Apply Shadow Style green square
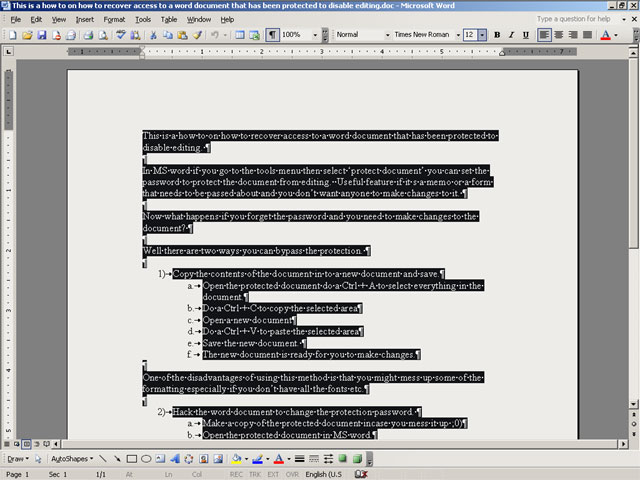This screenshot has height=480, width=640. (342, 459)
